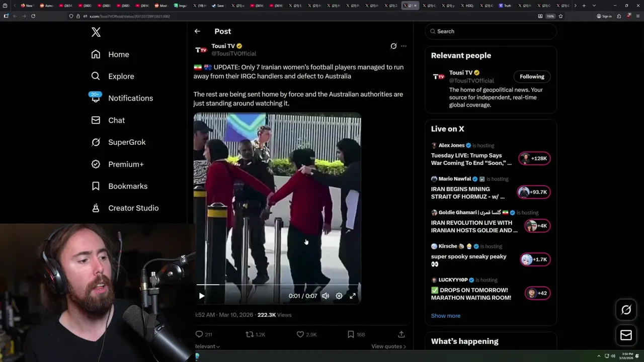Expand the Relevant replies sort dropdown
Viewport: 644px width, 362px height.
[x=207, y=346]
